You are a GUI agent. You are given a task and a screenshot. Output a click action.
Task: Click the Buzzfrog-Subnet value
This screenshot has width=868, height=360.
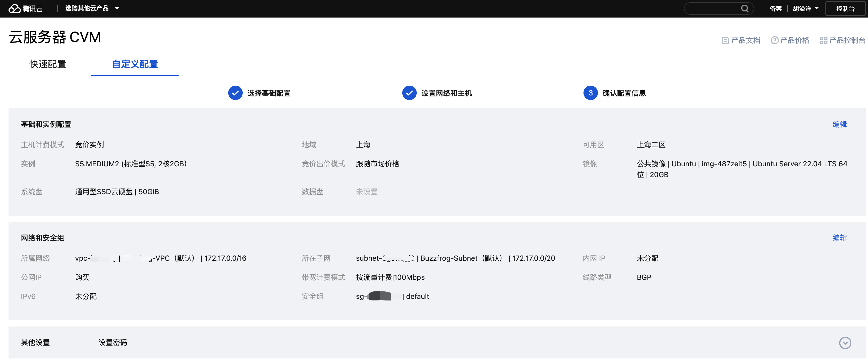(x=455, y=258)
